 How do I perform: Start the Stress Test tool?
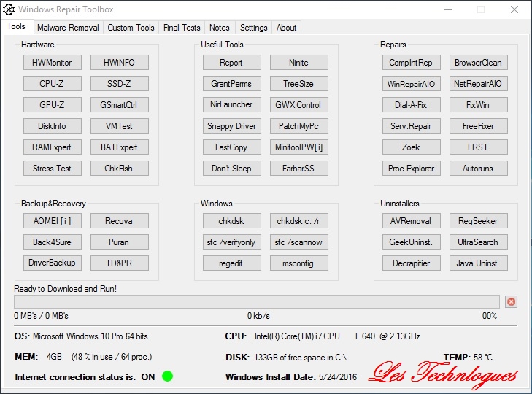coord(53,169)
